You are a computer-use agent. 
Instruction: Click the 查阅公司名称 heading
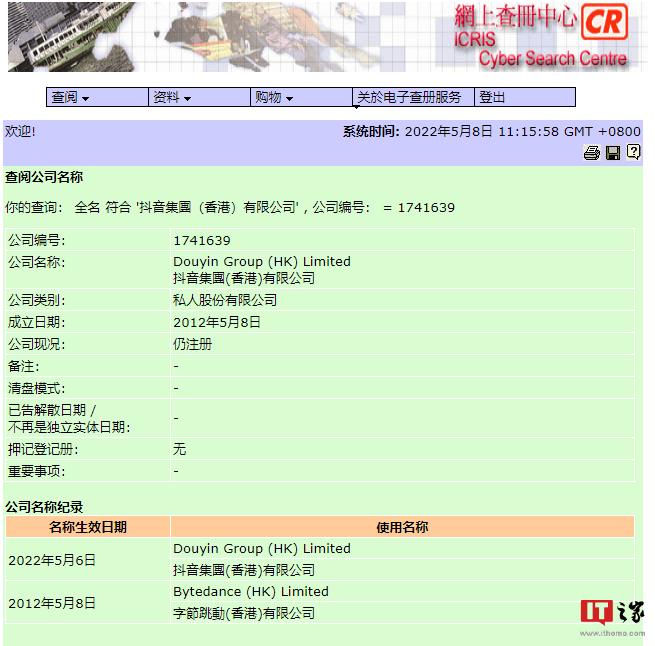click(x=44, y=177)
